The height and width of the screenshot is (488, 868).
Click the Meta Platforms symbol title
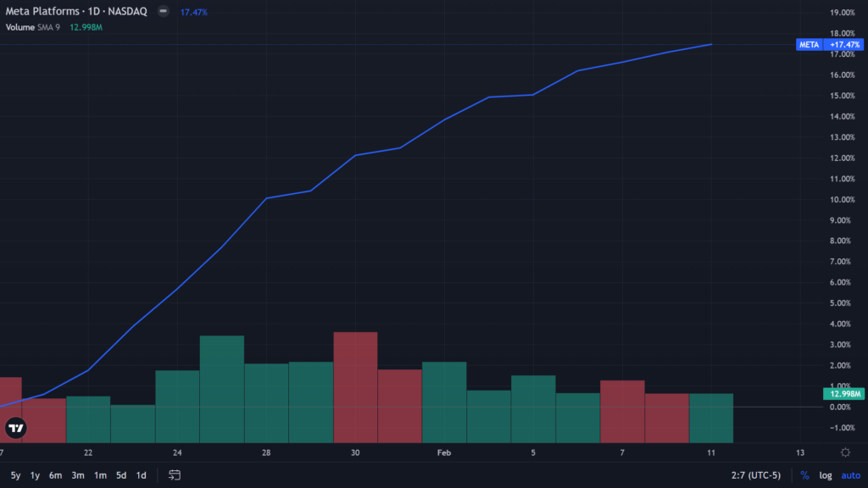tap(76, 11)
